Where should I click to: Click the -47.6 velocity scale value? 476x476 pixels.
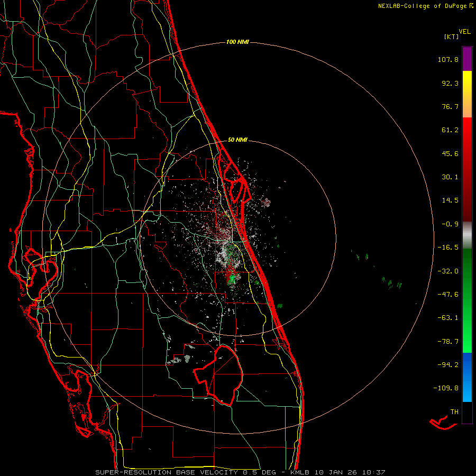click(448, 295)
